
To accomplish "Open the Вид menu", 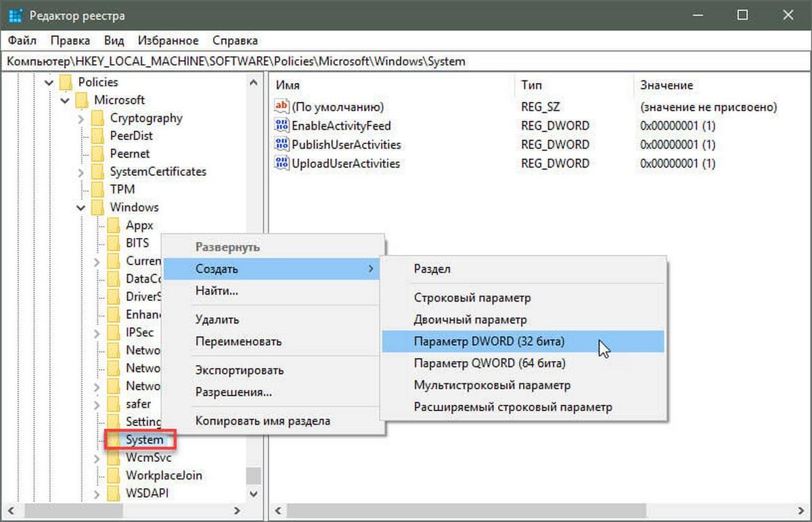I will [x=114, y=41].
